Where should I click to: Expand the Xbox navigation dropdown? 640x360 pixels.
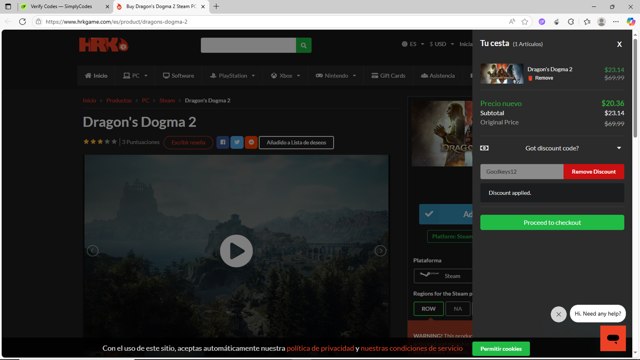tap(285, 76)
